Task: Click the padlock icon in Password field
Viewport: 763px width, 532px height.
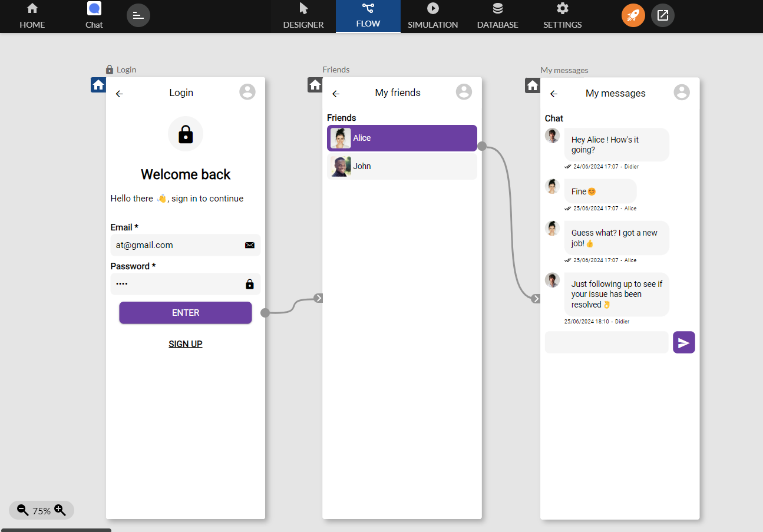Action: (x=250, y=284)
